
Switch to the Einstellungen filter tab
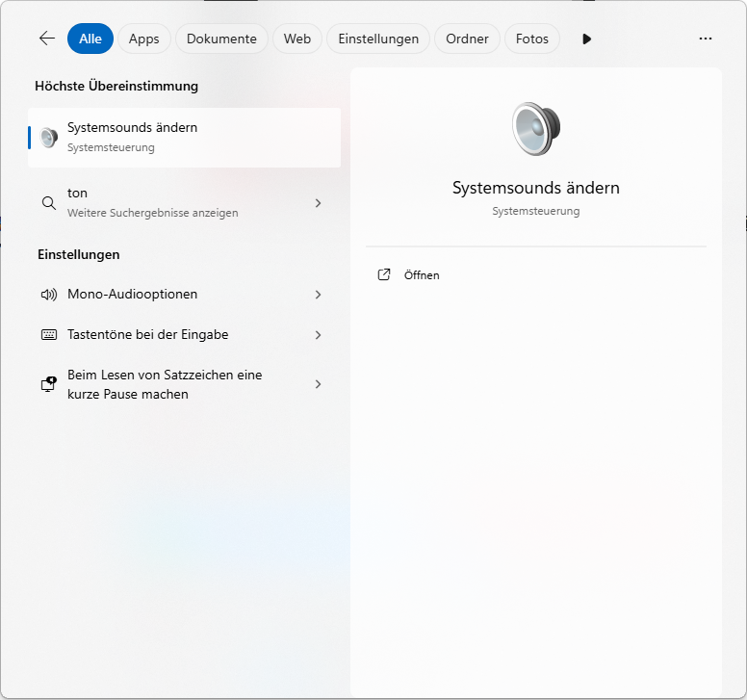[378, 39]
